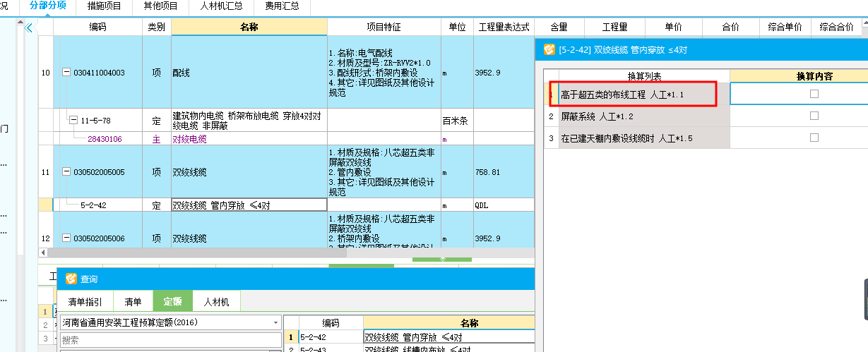Switch to the 人材机汇总 tab

[x=221, y=6]
